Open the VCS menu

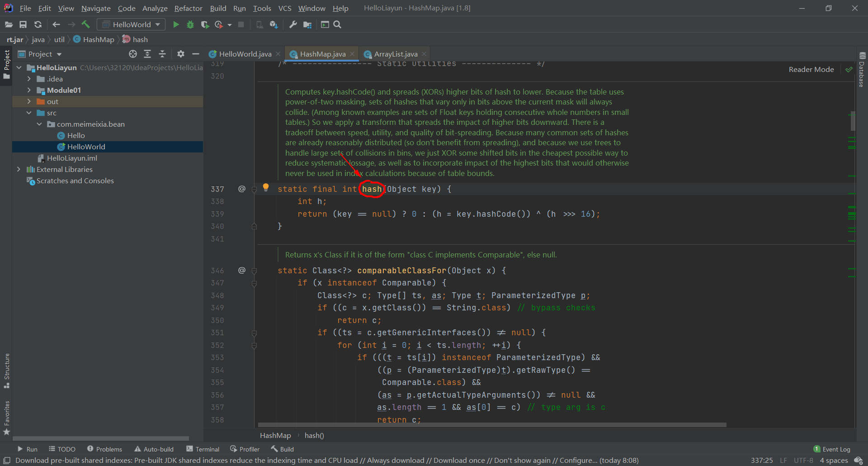pyautogui.click(x=285, y=8)
